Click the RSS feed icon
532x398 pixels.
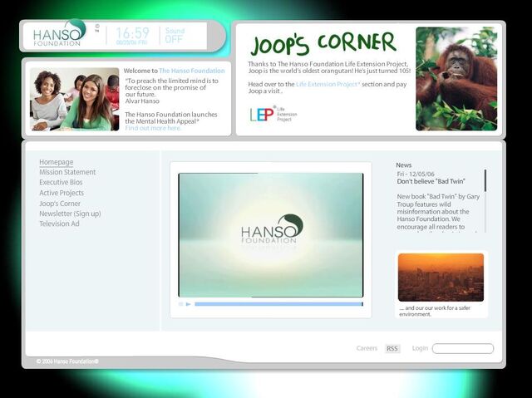[392, 348]
